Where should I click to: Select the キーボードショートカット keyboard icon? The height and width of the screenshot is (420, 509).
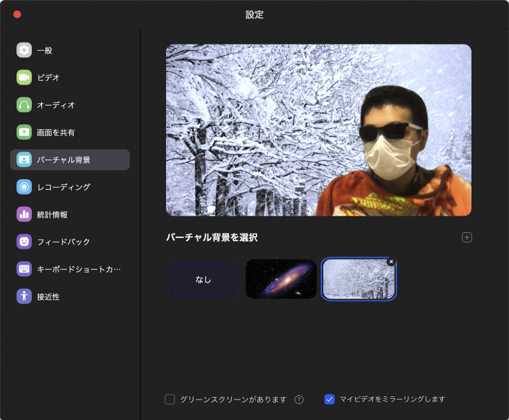click(x=24, y=269)
